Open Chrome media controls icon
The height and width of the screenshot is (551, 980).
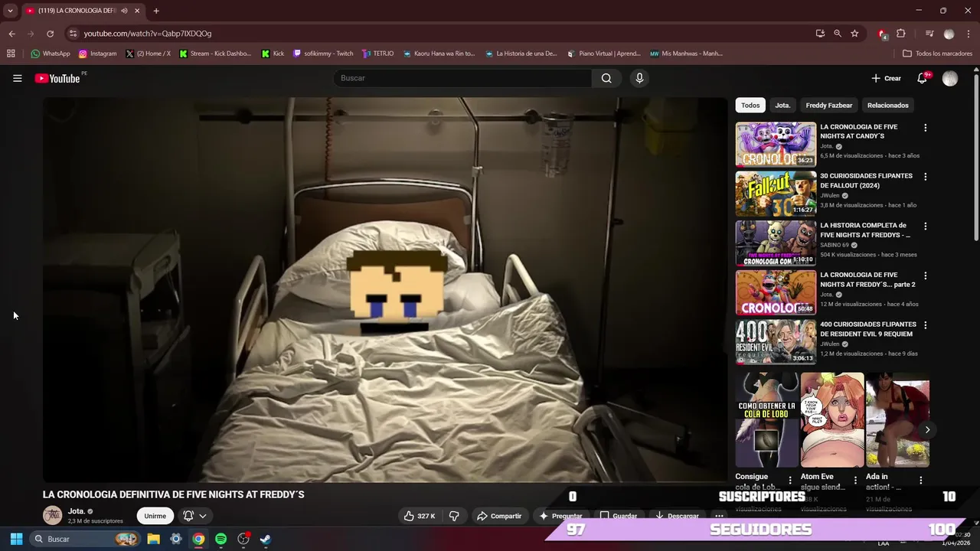929,34
